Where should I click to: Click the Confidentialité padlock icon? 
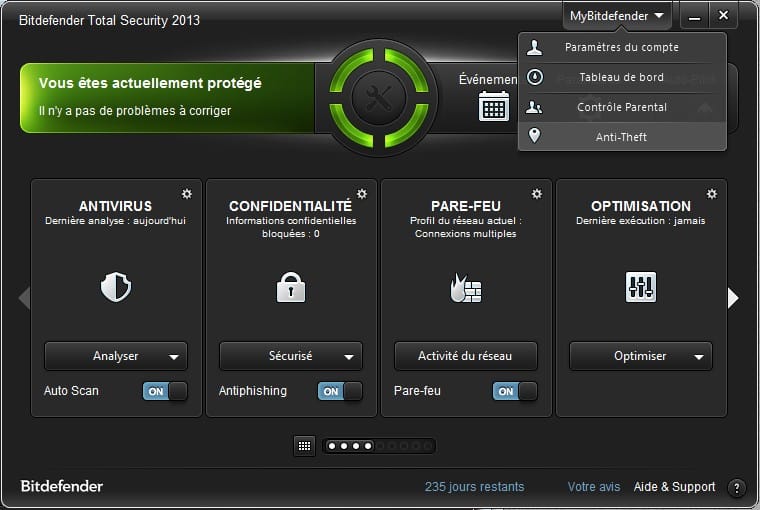(x=291, y=287)
